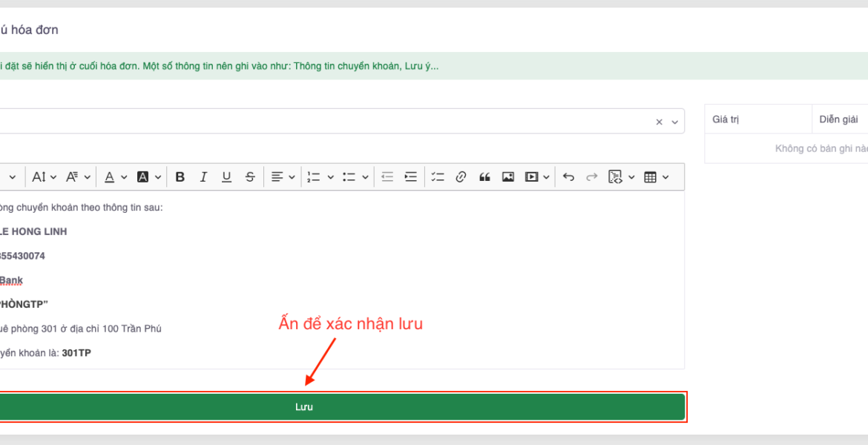Underline the selected text
Screen dimensions: 868x445
tap(226, 177)
